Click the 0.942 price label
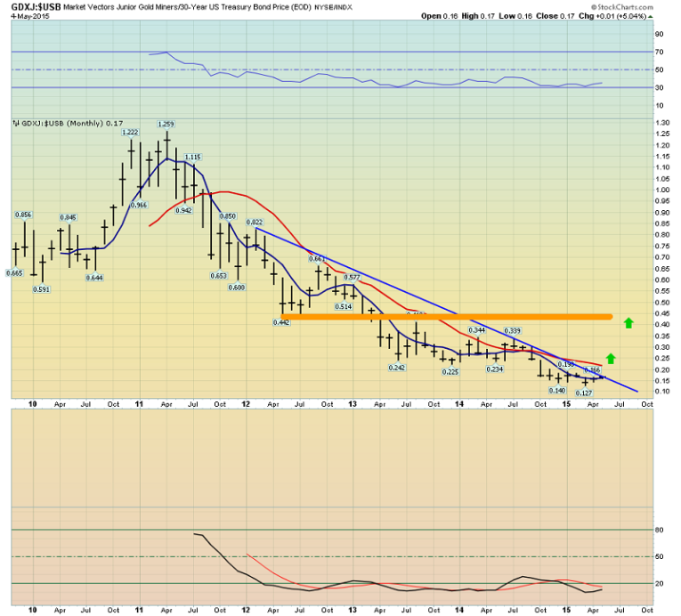681x616 pixels. point(183,210)
